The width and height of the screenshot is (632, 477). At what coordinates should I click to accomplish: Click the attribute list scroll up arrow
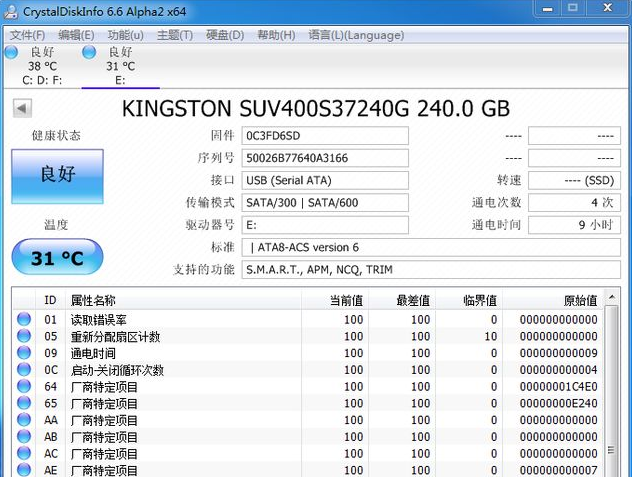(611, 298)
